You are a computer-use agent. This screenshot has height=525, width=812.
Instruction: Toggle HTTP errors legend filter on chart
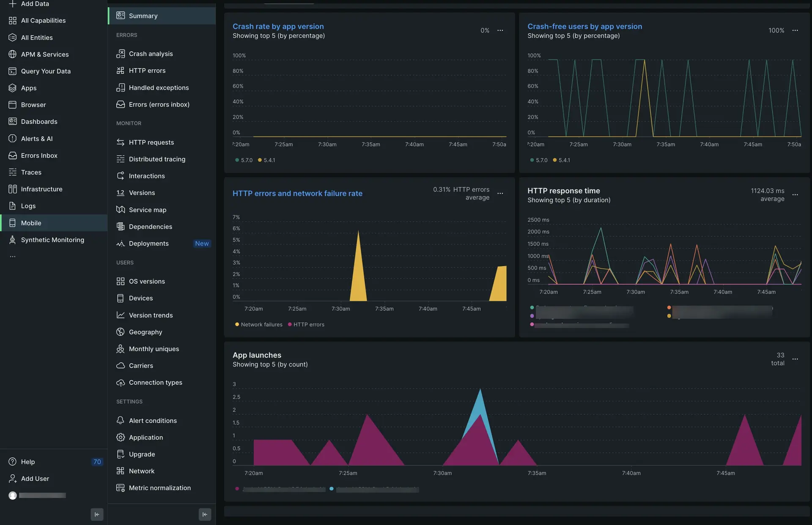[x=308, y=324]
